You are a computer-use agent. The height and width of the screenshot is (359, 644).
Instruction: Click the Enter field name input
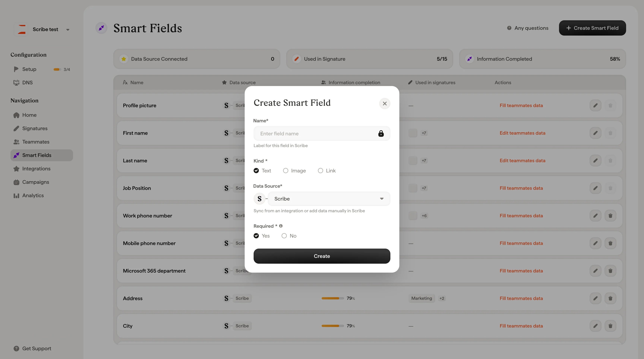click(x=322, y=133)
